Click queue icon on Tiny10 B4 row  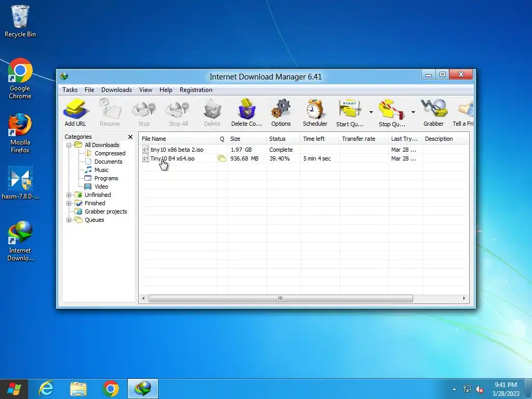coord(222,158)
